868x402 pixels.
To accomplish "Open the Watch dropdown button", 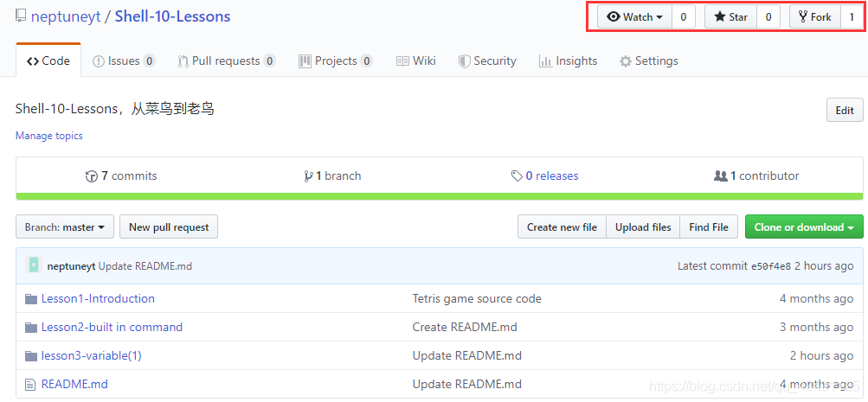I will click(x=635, y=17).
